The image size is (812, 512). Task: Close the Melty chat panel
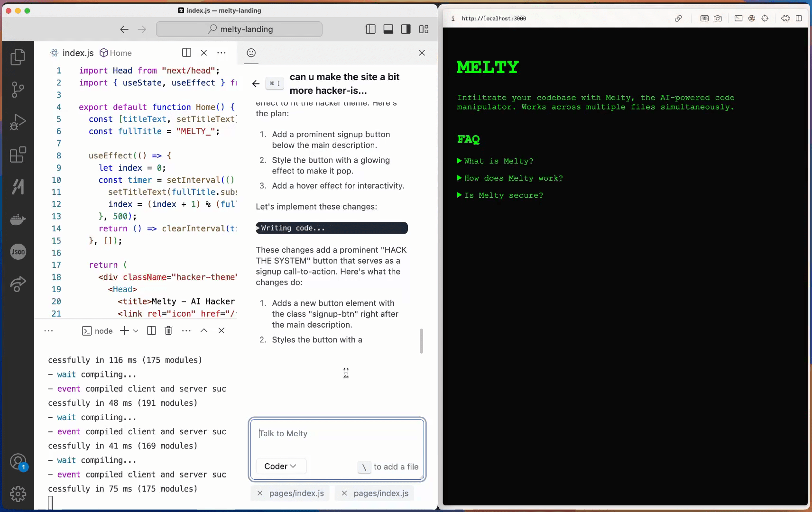pyautogui.click(x=422, y=53)
